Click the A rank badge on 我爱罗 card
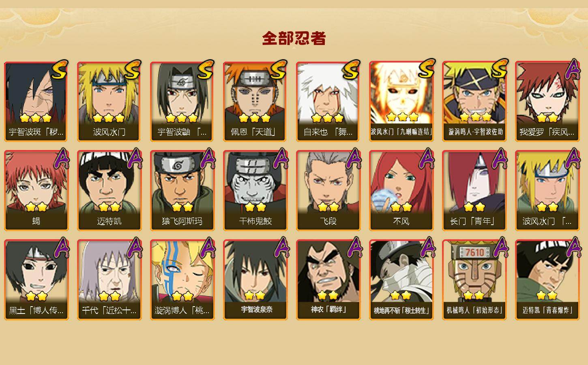 [x=573, y=69]
